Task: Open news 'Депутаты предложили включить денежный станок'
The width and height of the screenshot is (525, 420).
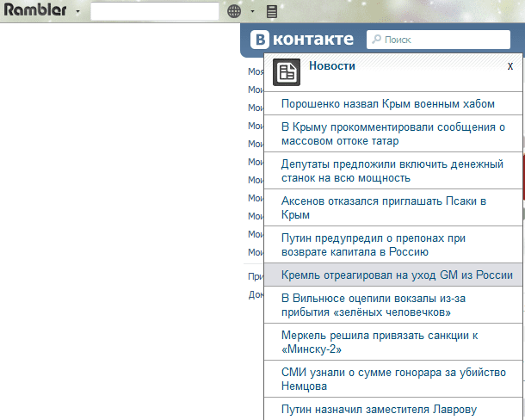Action: coord(393,170)
